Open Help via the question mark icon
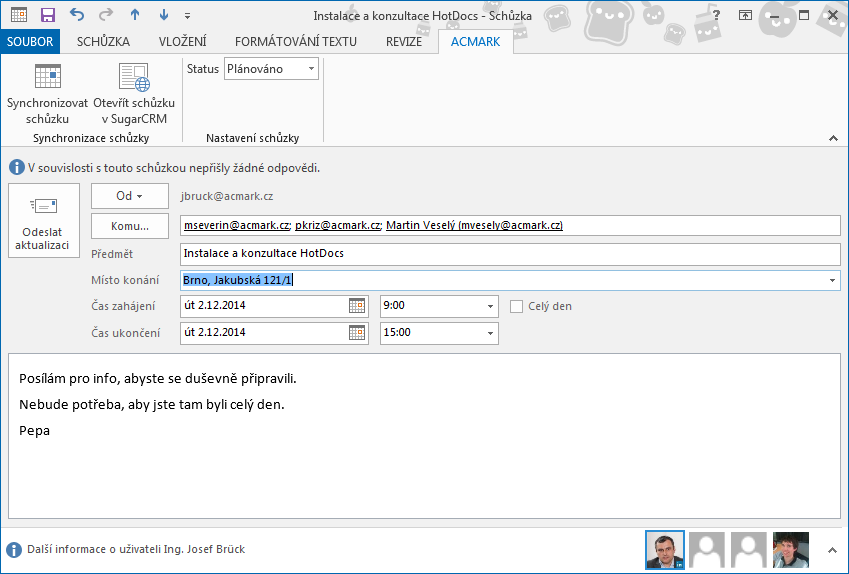The image size is (849, 574). click(x=716, y=15)
